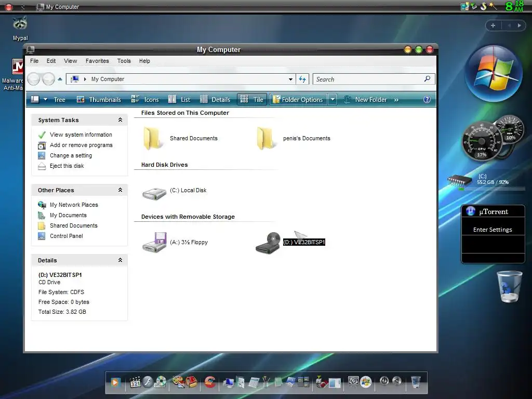Click the CPU meter gadget
The width and height of the screenshot is (532, 399).
(482, 141)
